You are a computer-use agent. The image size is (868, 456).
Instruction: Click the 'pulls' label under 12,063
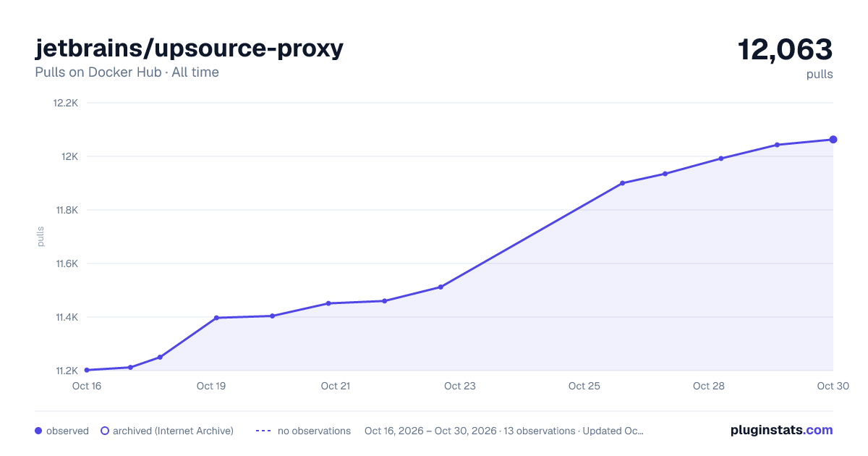coord(820,75)
